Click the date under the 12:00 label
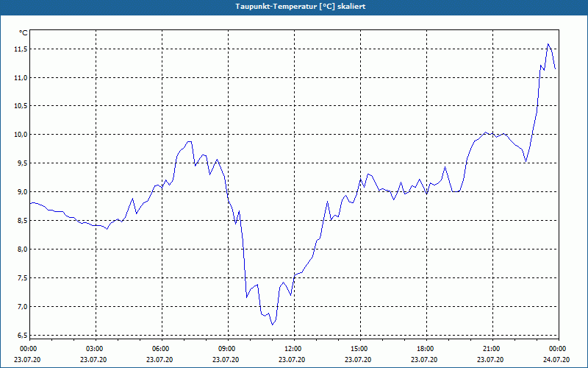This screenshot has width=588, height=368. pyautogui.click(x=292, y=360)
